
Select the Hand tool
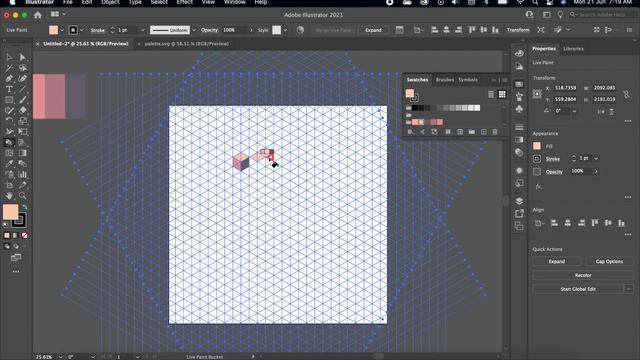click(x=9, y=196)
